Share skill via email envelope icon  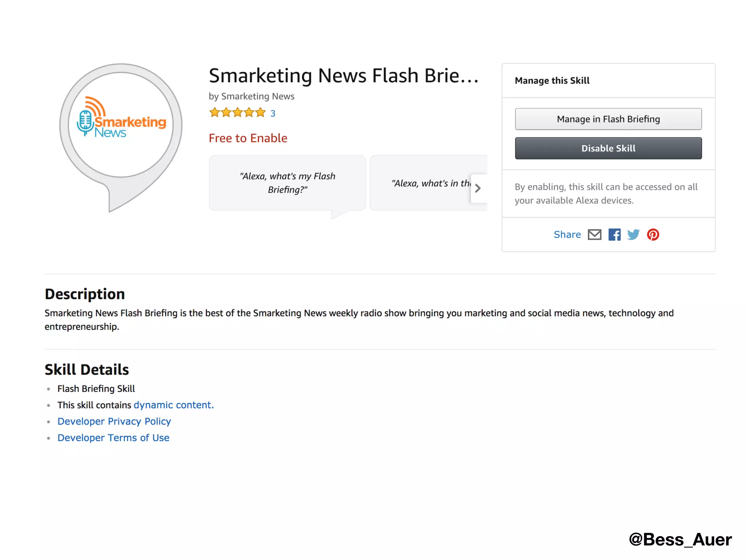[594, 234]
